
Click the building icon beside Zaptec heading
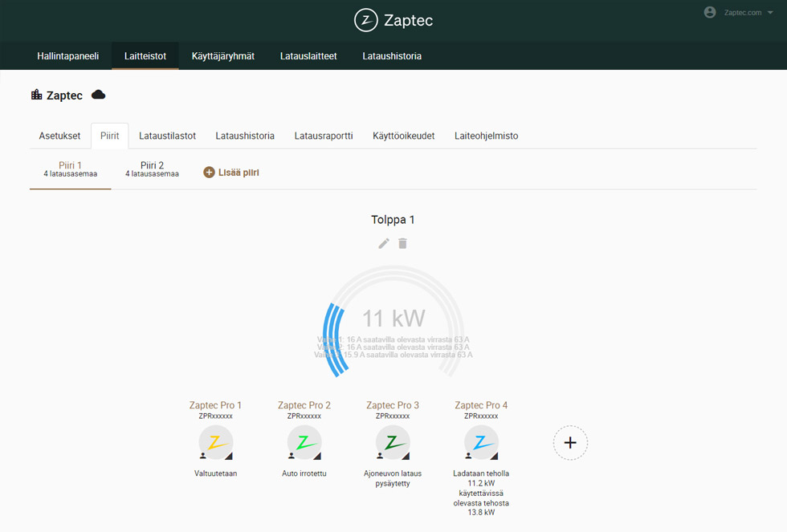click(37, 95)
